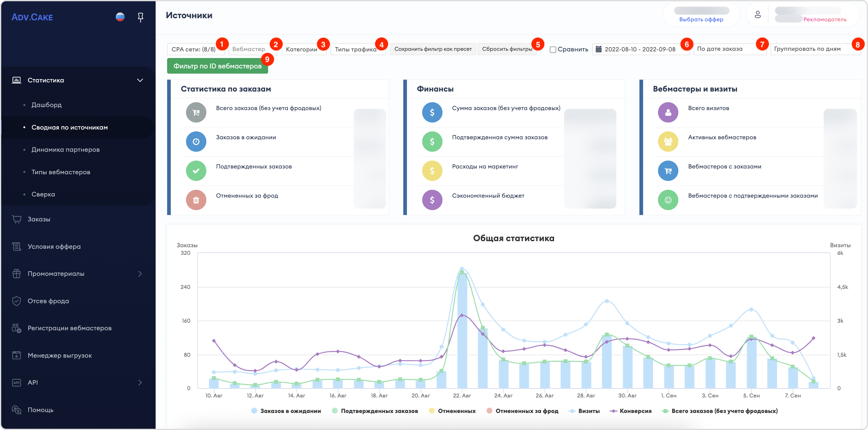Click the Промоматериалы gift icon
The height and width of the screenshot is (430, 868).
[16, 273]
